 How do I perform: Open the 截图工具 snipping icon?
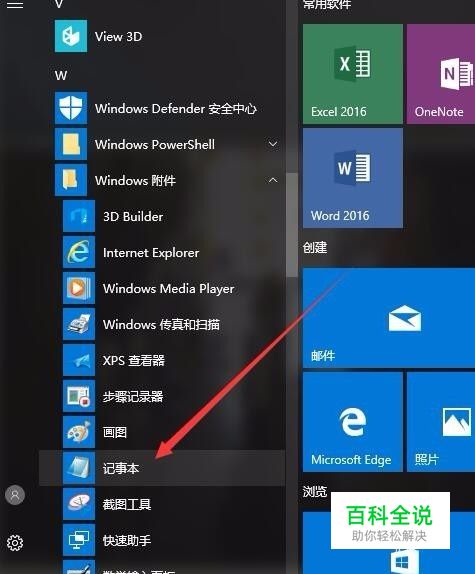[x=79, y=504]
